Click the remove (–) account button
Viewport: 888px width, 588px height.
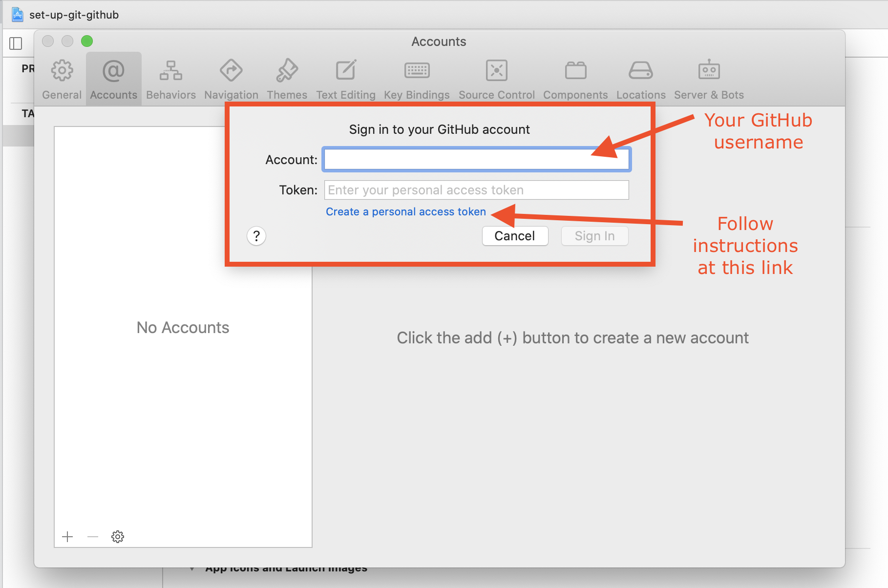93,537
